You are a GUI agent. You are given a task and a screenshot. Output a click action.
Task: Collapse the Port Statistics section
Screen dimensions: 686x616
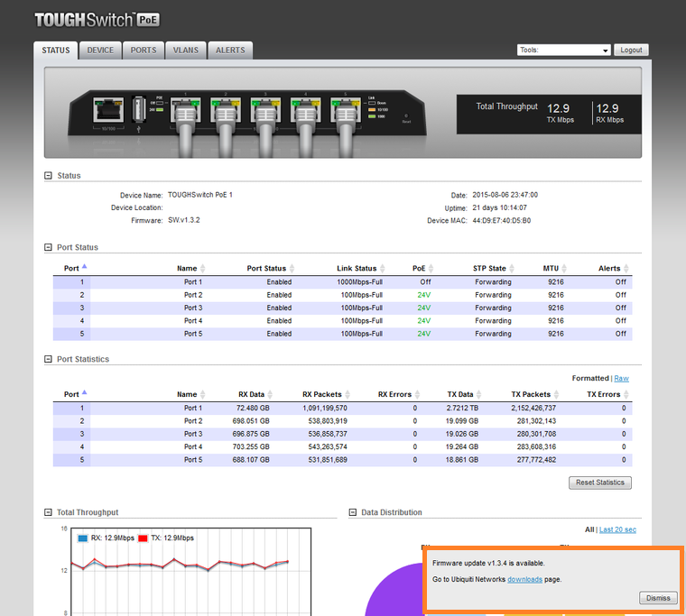pyautogui.click(x=48, y=359)
